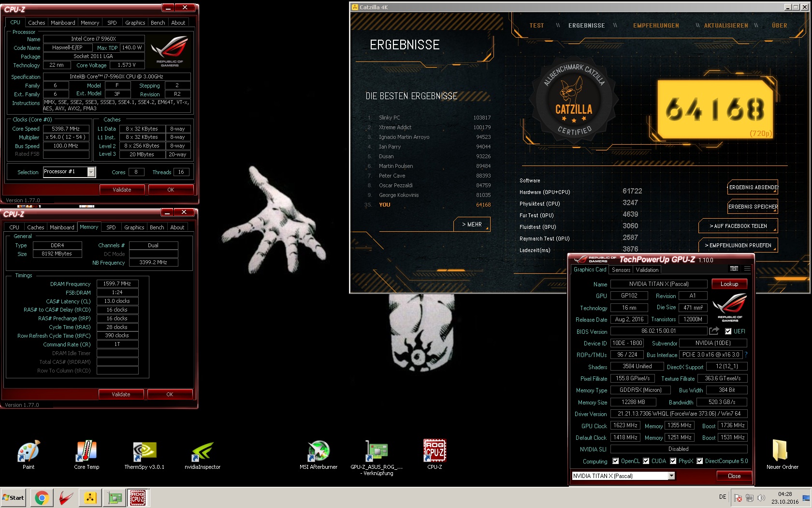Open GPU-Z ASUS ROG shortcut

377,457
